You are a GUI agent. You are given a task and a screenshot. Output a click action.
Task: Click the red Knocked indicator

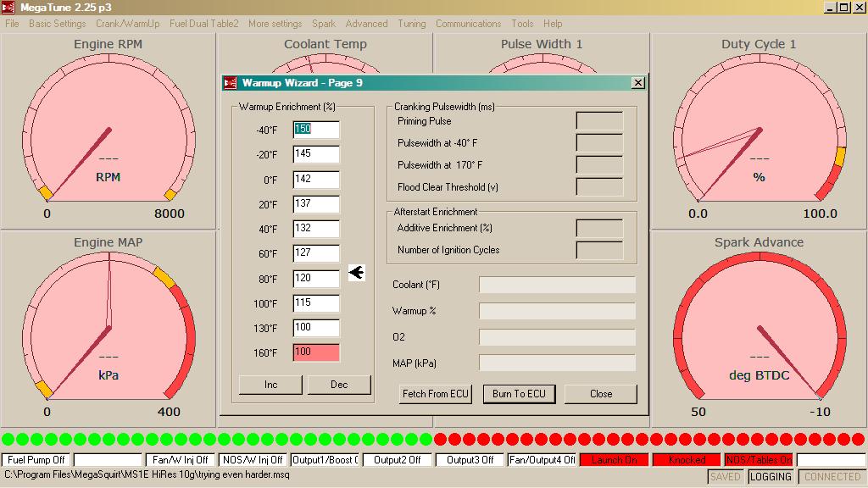[x=687, y=460]
